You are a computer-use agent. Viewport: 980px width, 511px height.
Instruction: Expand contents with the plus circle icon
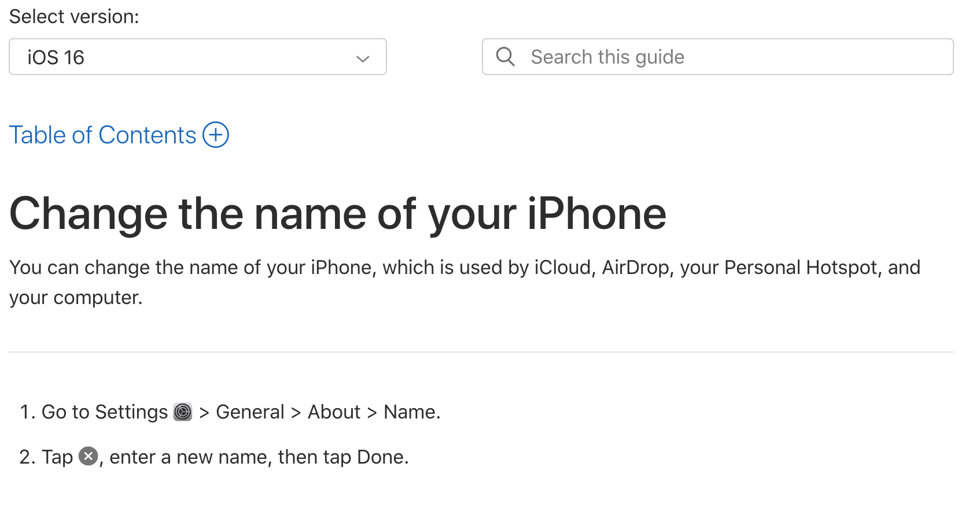[x=216, y=135]
